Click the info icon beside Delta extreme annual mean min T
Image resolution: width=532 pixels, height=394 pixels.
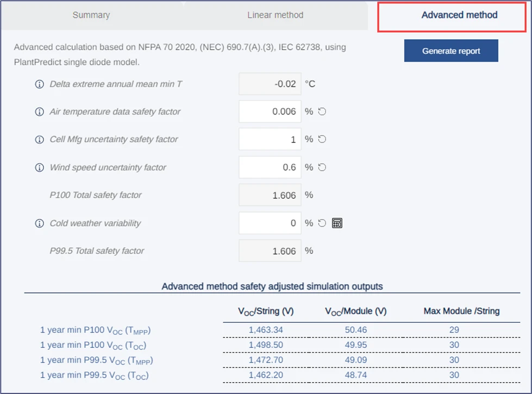coord(39,84)
